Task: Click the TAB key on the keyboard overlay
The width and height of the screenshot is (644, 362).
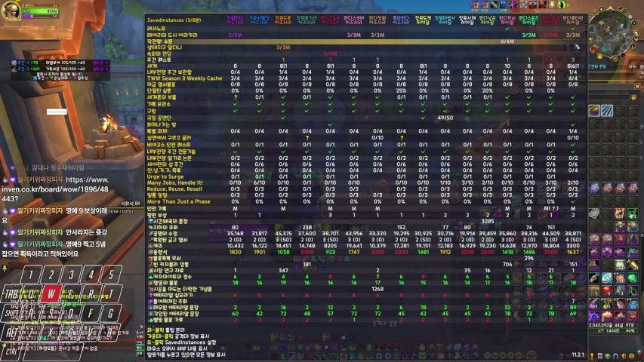Action: (11, 294)
